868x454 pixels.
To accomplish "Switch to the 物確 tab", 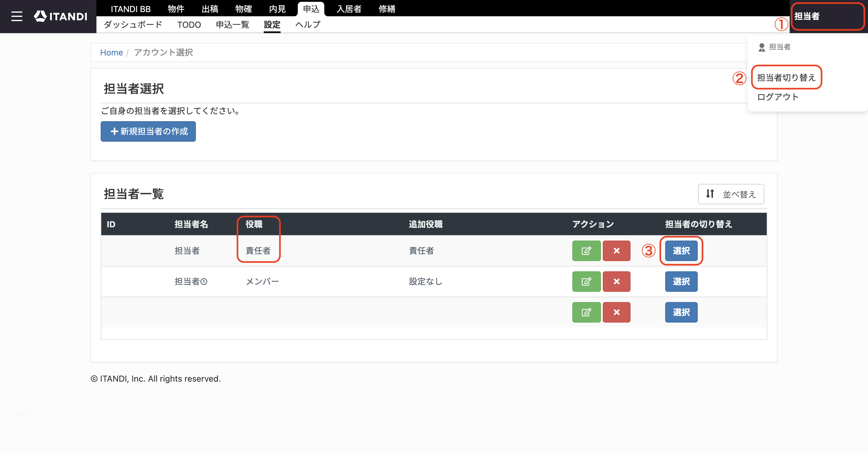I will coord(244,9).
